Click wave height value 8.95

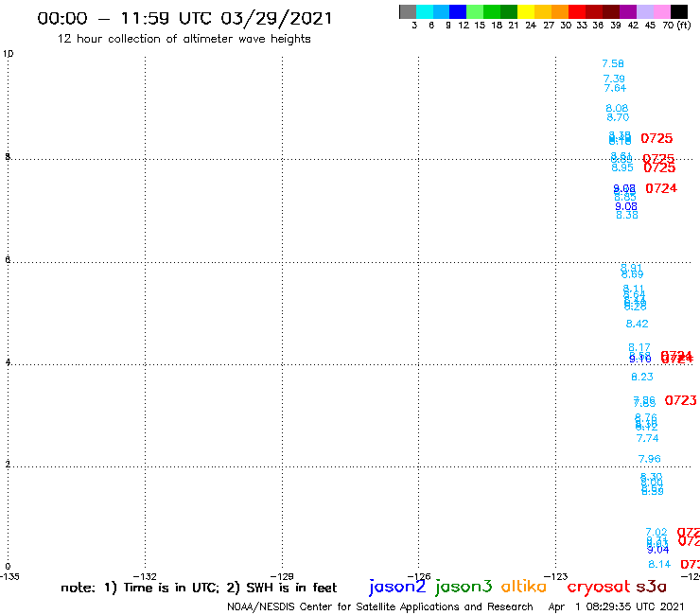coord(622,167)
